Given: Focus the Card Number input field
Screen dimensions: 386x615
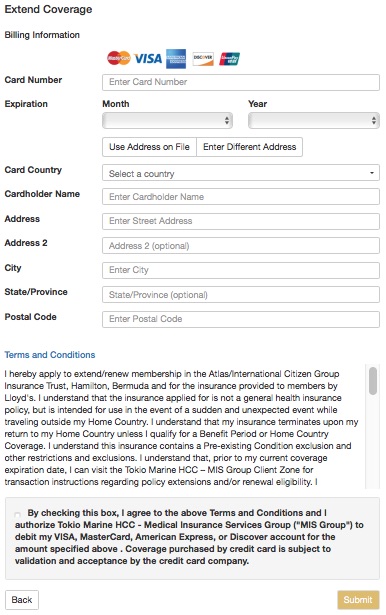Looking at the screenshot, I should coord(240,82).
